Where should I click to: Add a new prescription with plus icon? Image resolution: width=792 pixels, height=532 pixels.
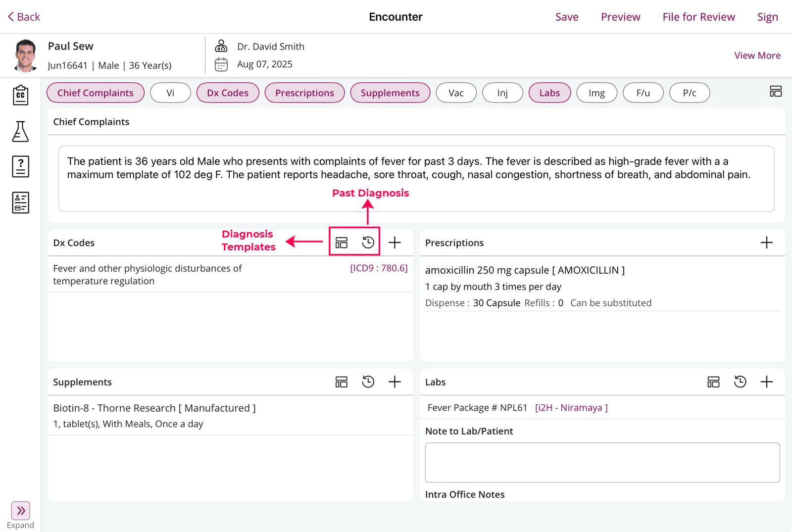(766, 242)
